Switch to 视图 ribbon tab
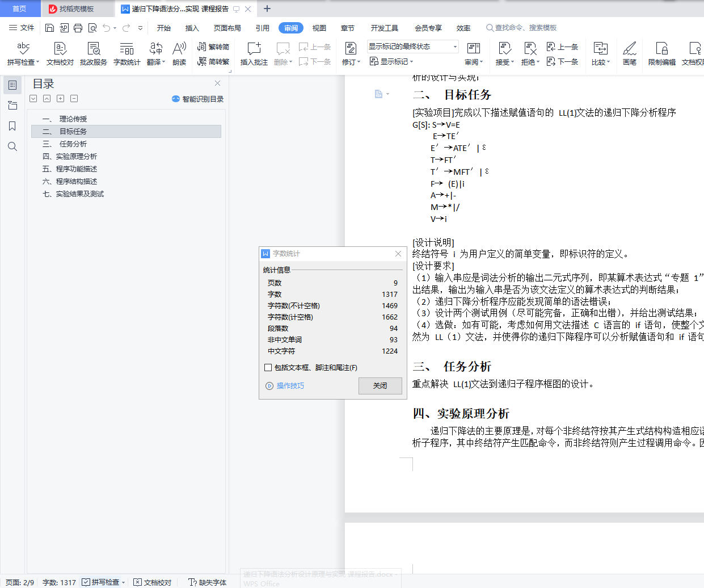704x588 pixels. tap(319, 28)
